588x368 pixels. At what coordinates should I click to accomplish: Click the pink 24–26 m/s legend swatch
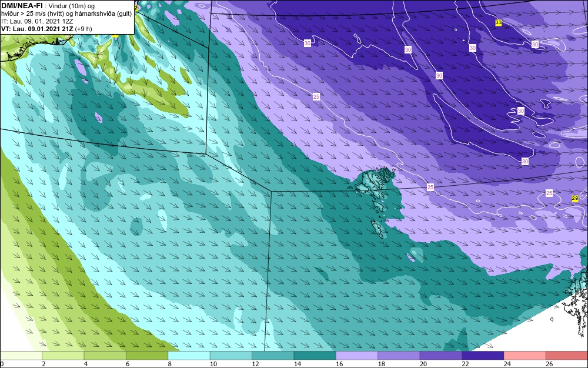tap(525, 356)
